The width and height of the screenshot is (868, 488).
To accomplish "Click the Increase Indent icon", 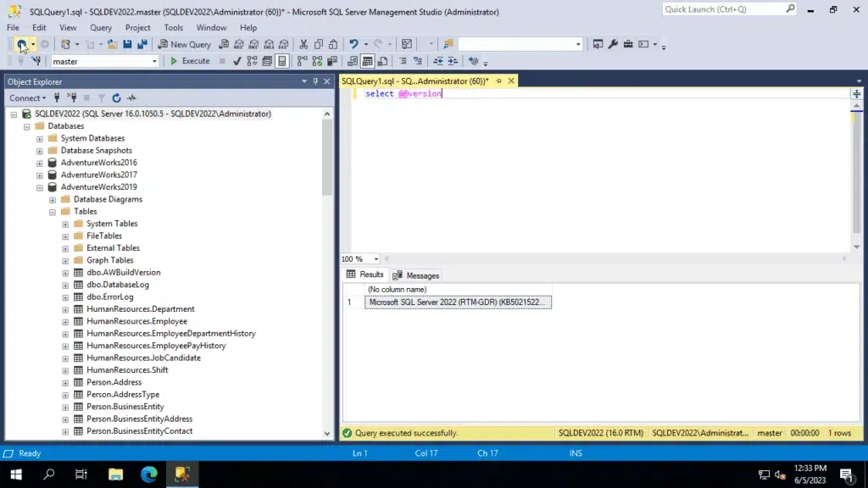I will coord(453,61).
